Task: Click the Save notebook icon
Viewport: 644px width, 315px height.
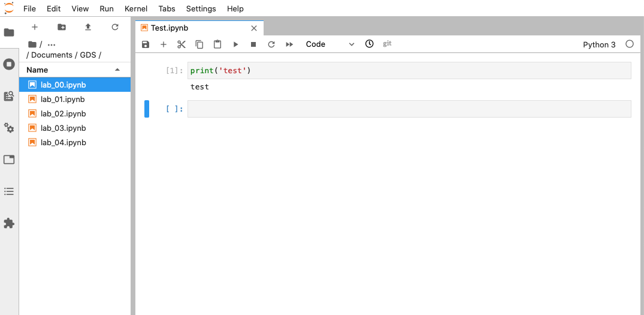Action: [x=146, y=44]
